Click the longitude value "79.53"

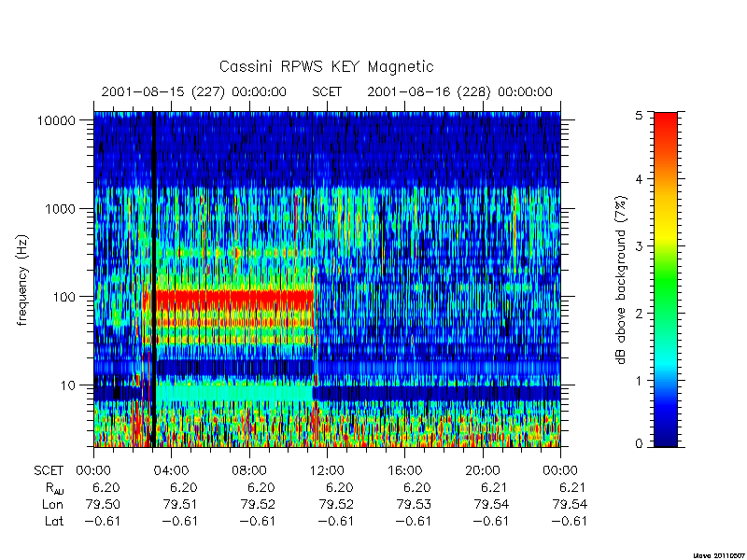click(414, 504)
